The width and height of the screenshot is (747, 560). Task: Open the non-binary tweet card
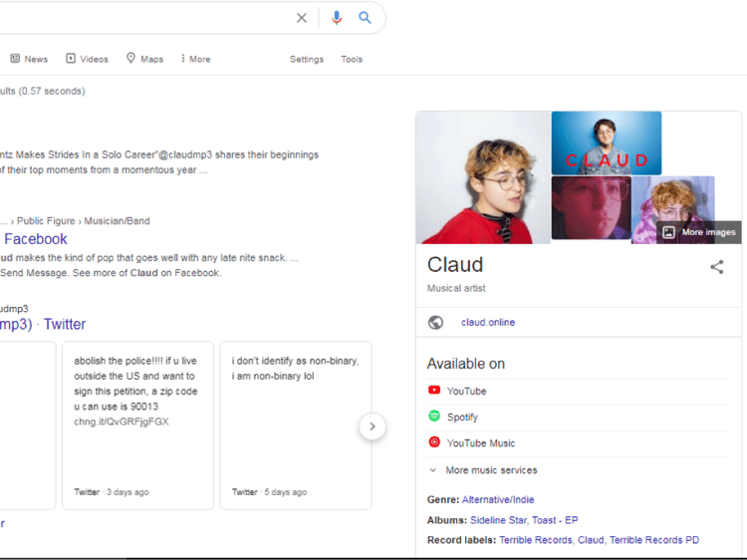pos(296,425)
